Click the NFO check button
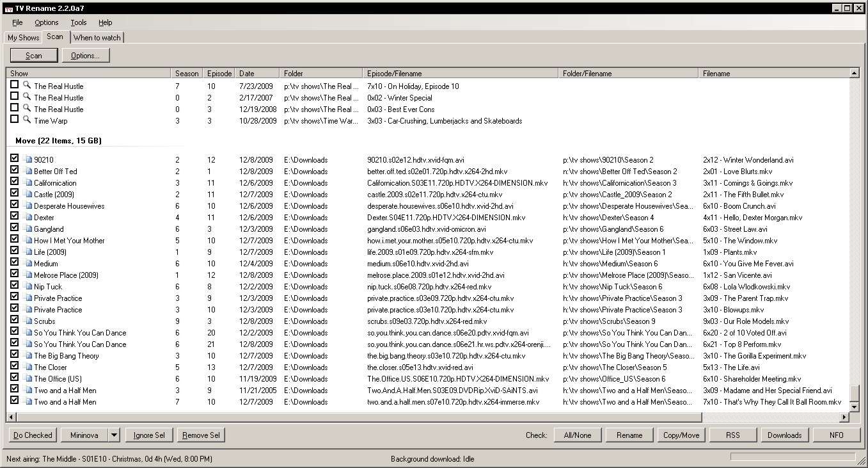Screen dimensions: 868x468 pyautogui.click(x=837, y=435)
